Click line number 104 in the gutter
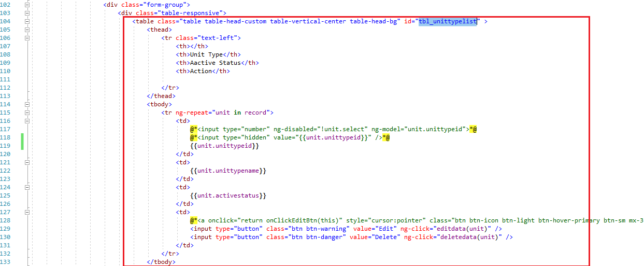This screenshot has height=266, width=644. (6, 21)
